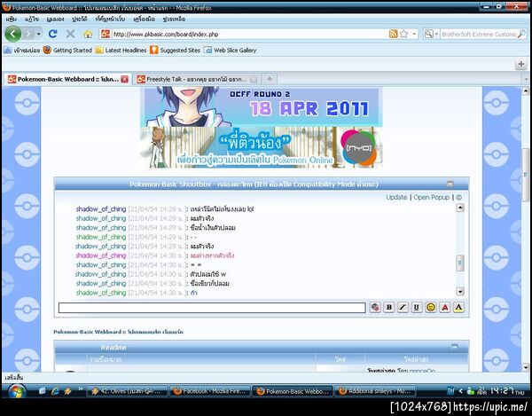Click the OCFF Round 2 banner
532x416 pixels.
click(262, 106)
